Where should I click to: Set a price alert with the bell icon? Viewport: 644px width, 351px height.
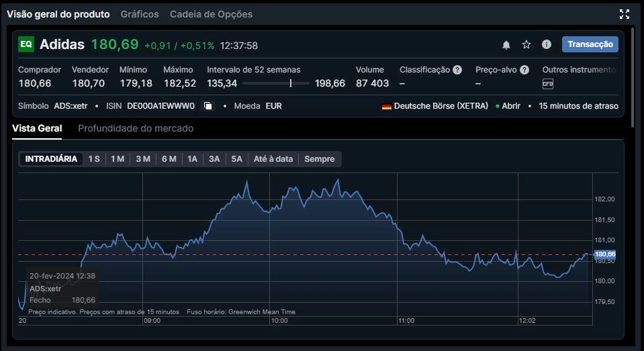click(x=506, y=45)
